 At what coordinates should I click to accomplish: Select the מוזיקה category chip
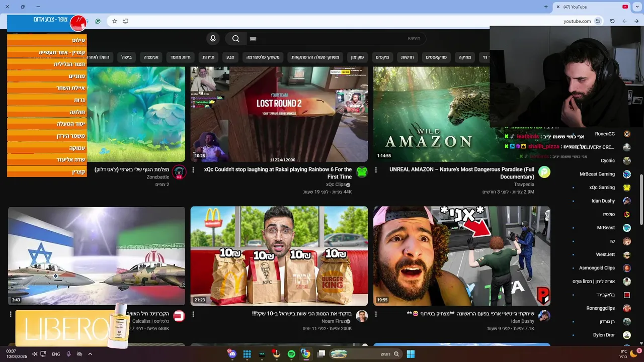[465, 57]
